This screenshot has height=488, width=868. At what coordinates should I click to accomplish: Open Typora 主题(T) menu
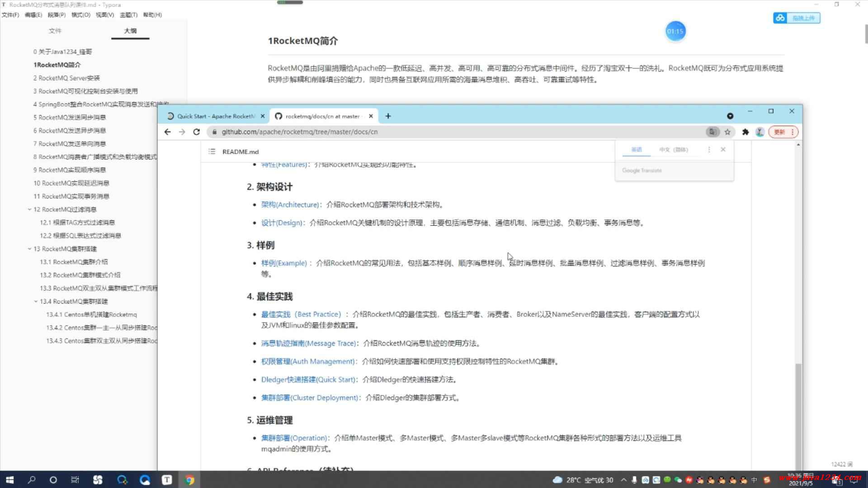[128, 15]
